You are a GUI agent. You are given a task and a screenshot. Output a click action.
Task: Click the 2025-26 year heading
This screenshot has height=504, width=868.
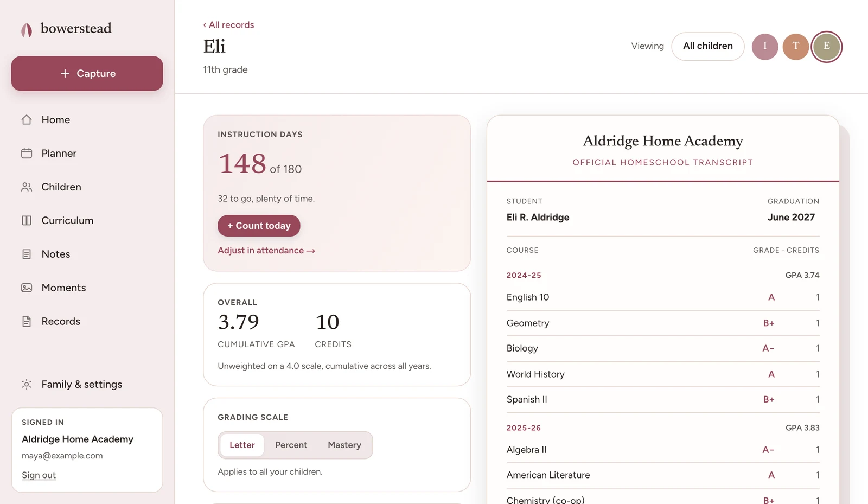point(524,428)
